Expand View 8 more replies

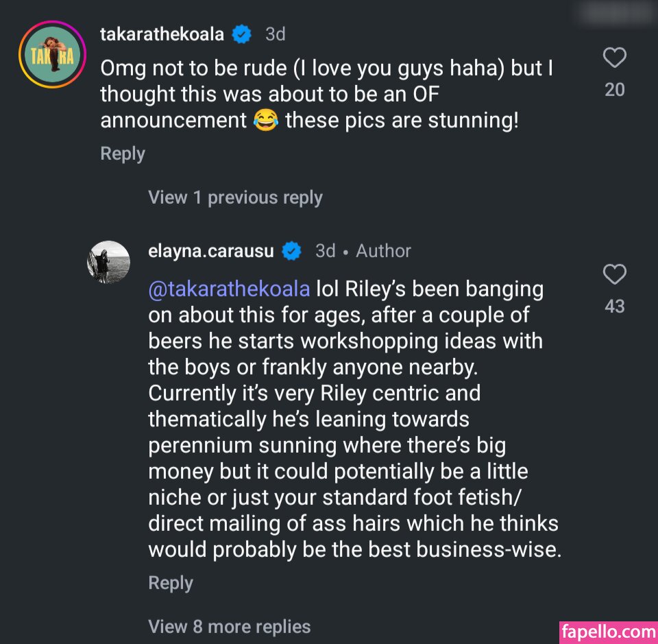coord(229,626)
